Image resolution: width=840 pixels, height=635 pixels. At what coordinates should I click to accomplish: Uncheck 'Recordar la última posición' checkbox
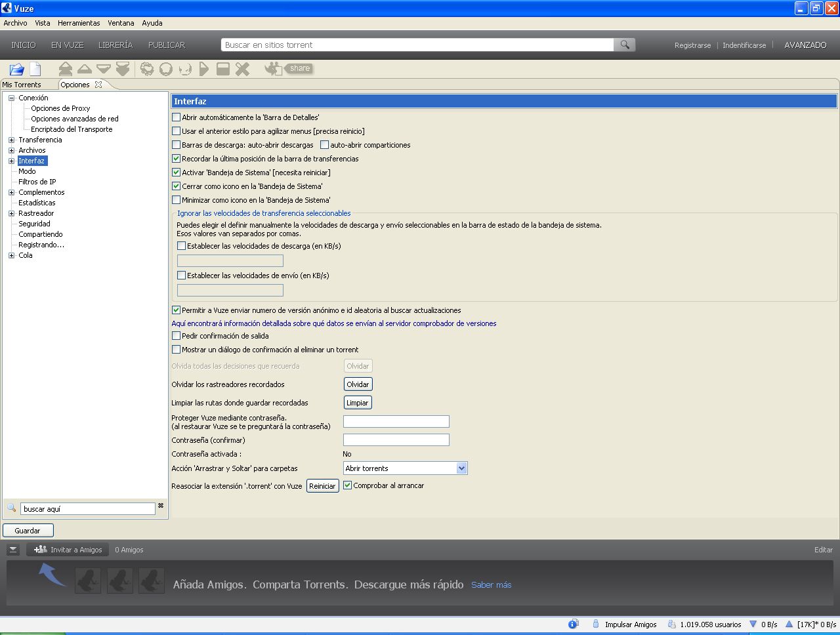pyautogui.click(x=176, y=159)
